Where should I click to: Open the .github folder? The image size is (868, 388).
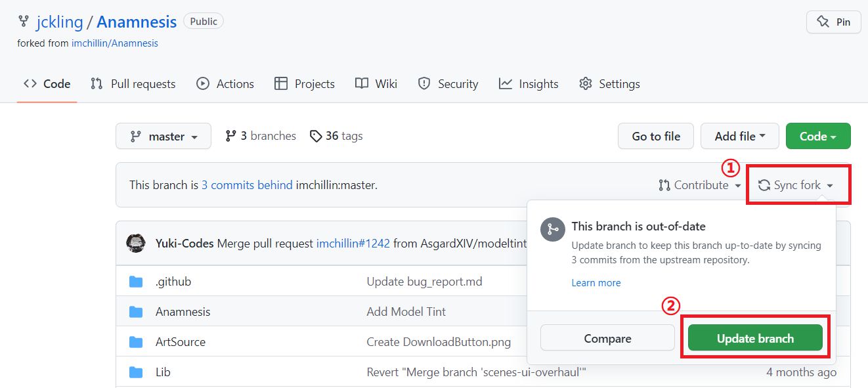pos(173,282)
